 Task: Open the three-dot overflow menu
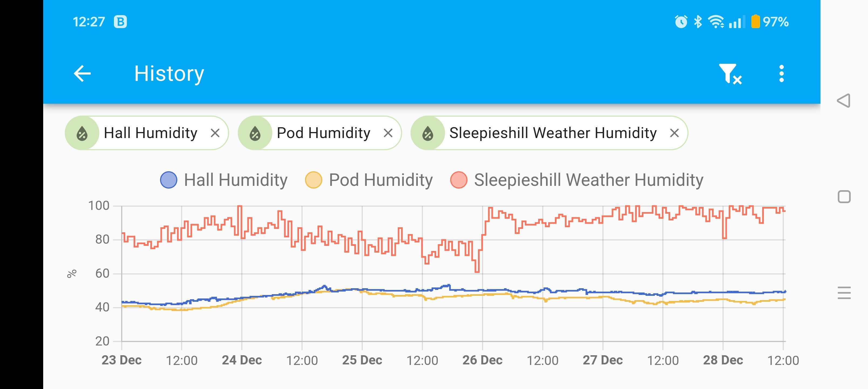click(781, 73)
